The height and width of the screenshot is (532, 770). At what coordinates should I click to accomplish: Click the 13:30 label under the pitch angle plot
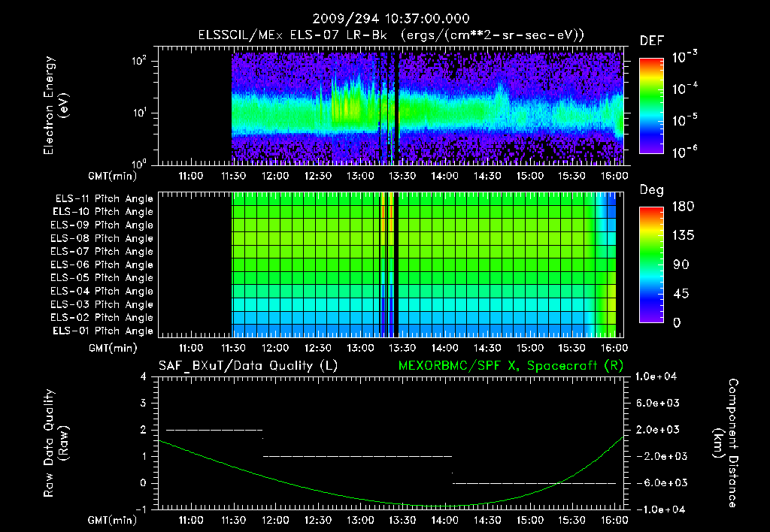403,348
